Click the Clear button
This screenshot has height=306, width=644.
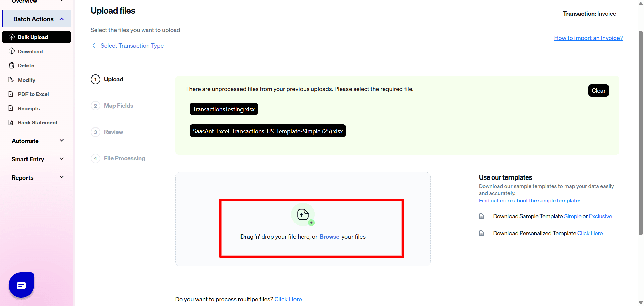coord(598,91)
